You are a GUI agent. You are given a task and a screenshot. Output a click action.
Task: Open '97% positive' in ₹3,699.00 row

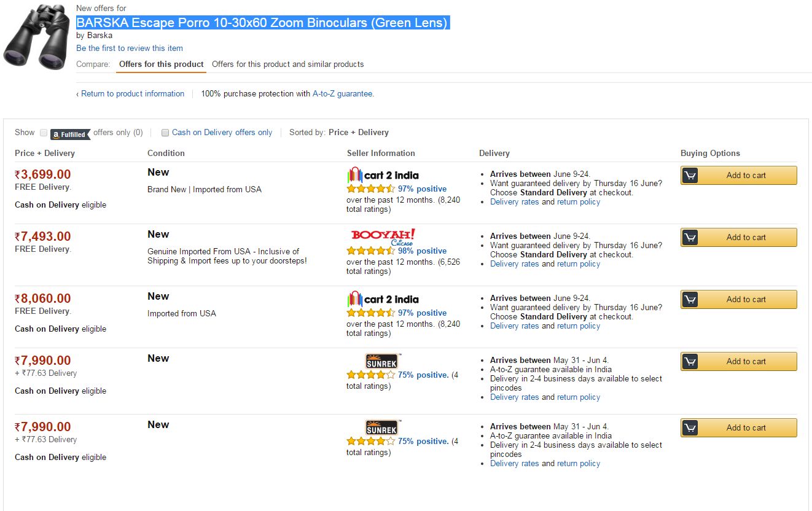422,189
